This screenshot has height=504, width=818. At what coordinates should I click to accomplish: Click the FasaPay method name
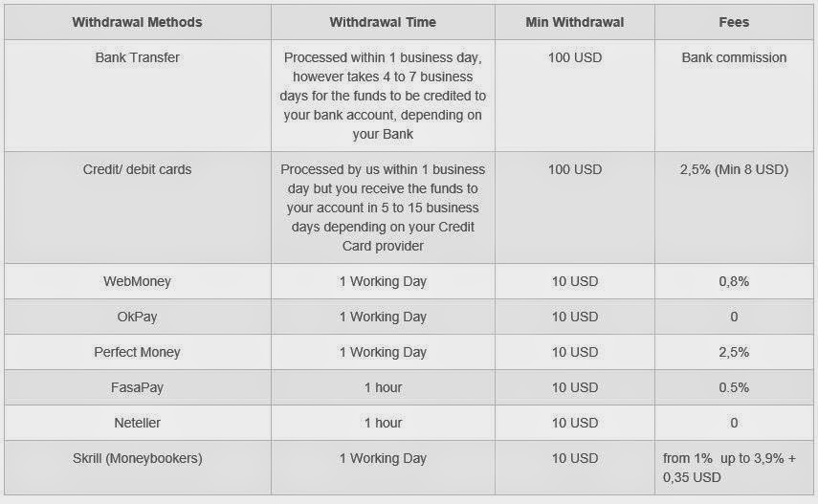[x=137, y=387]
